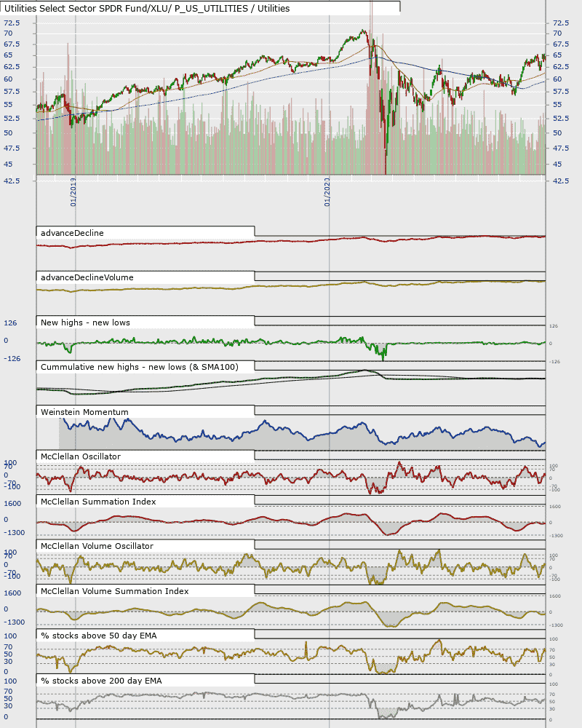
Task: Click the Utilities Select Sector SPDR Fund title
Action: pyautogui.click(x=147, y=8)
